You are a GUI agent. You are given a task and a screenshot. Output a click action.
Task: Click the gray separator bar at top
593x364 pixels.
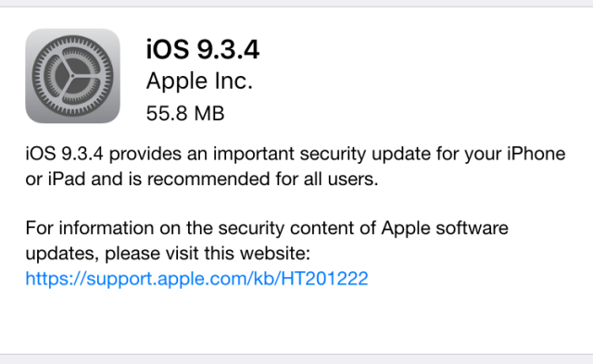[x=296, y=4]
